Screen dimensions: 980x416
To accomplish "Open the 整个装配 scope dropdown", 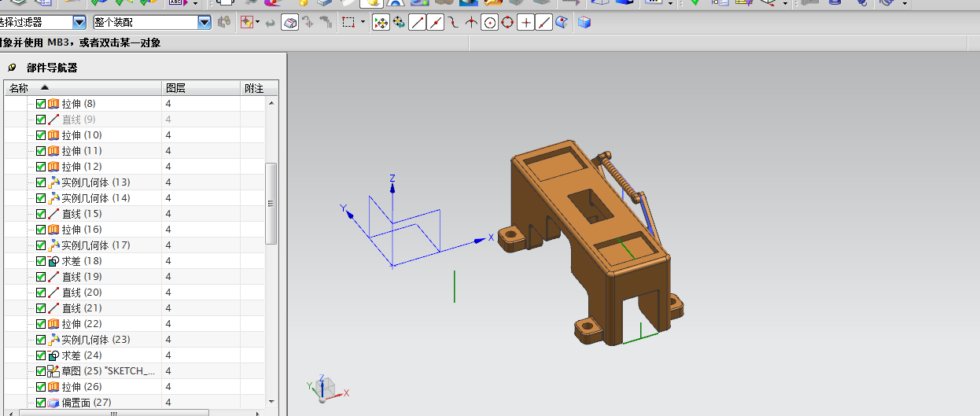I will (x=204, y=23).
